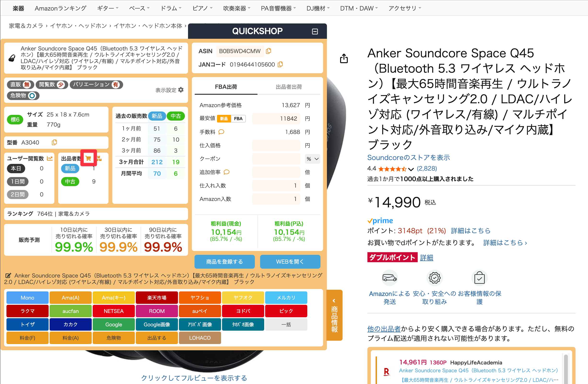Expand the rating stars breakdown chevron
The height and width of the screenshot is (384, 588).
(411, 169)
